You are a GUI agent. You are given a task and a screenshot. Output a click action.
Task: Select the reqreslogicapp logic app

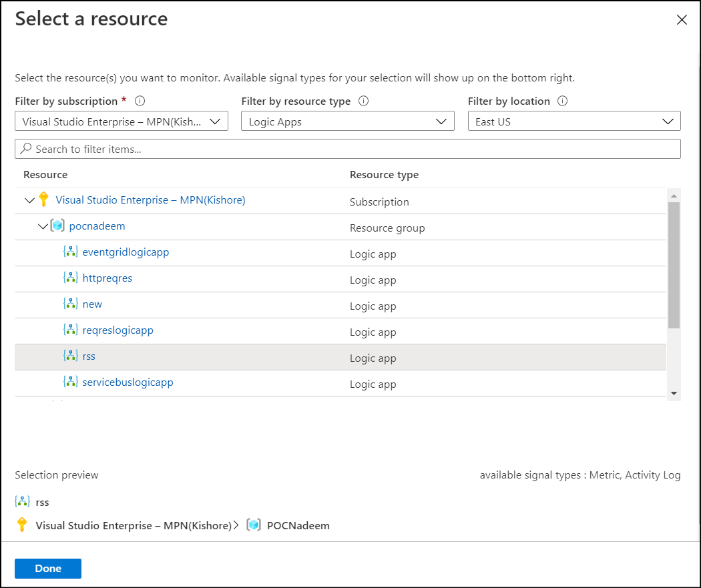click(x=118, y=330)
